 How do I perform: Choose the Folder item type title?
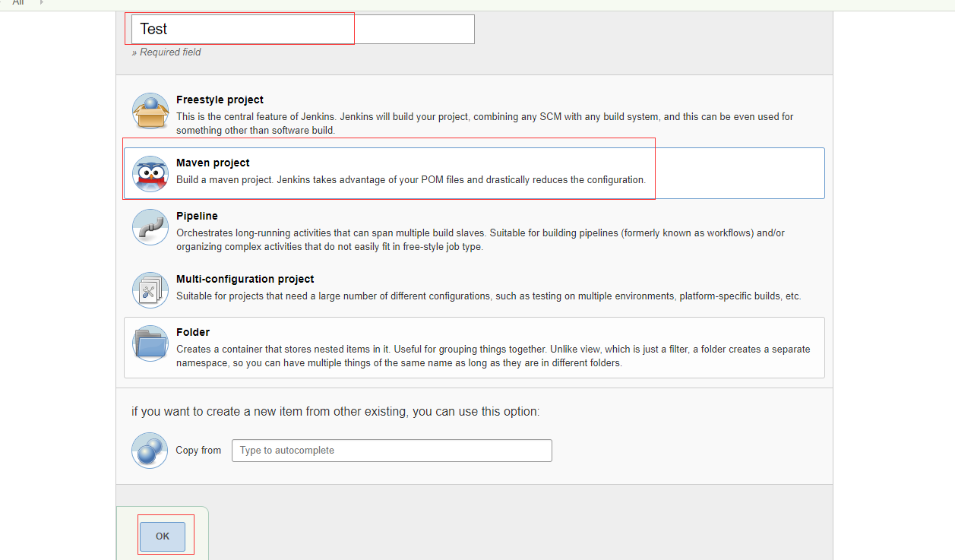pos(193,332)
